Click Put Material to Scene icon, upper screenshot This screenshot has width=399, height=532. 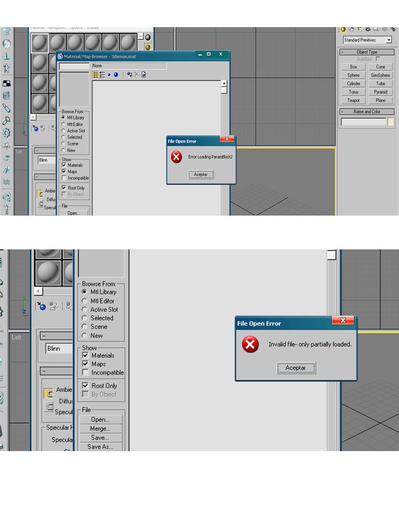(43, 128)
